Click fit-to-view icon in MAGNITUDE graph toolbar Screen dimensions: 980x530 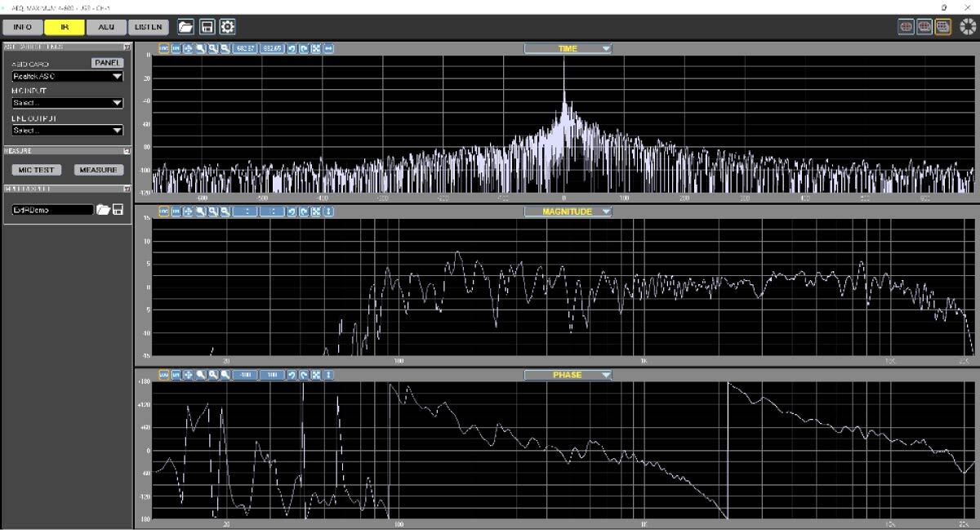(316, 212)
